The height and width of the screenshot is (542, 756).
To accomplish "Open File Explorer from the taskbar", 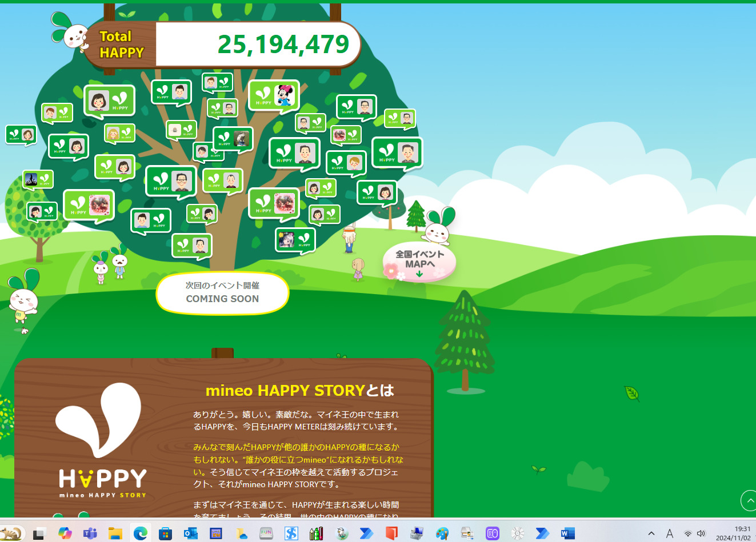I will click(115, 533).
